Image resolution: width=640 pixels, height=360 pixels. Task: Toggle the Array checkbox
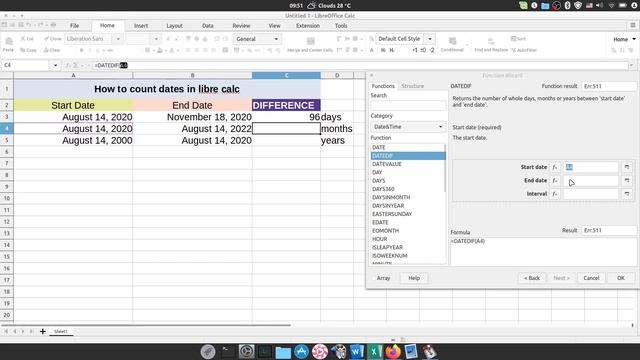point(373,278)
